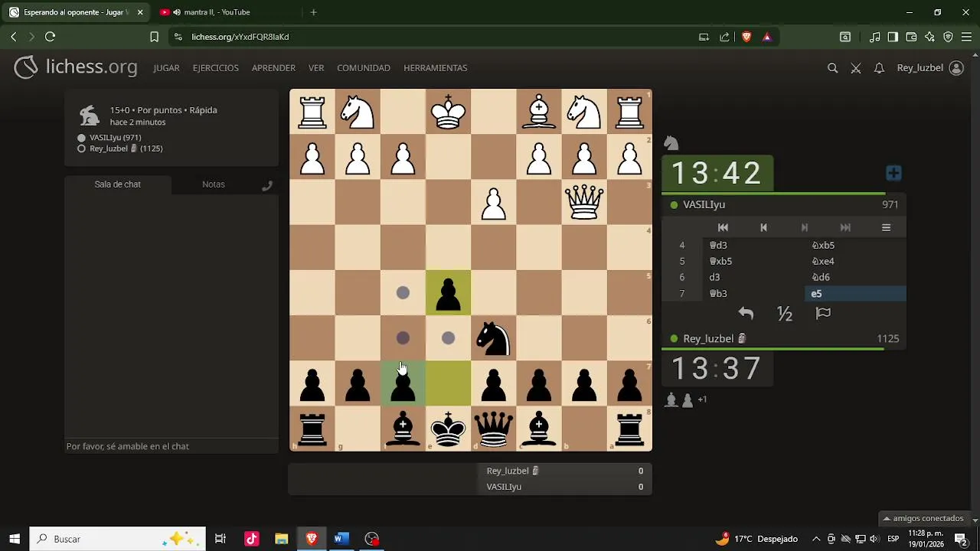Resign using the flag icon
Screen dimensions: 980x551
pos(823,313)
